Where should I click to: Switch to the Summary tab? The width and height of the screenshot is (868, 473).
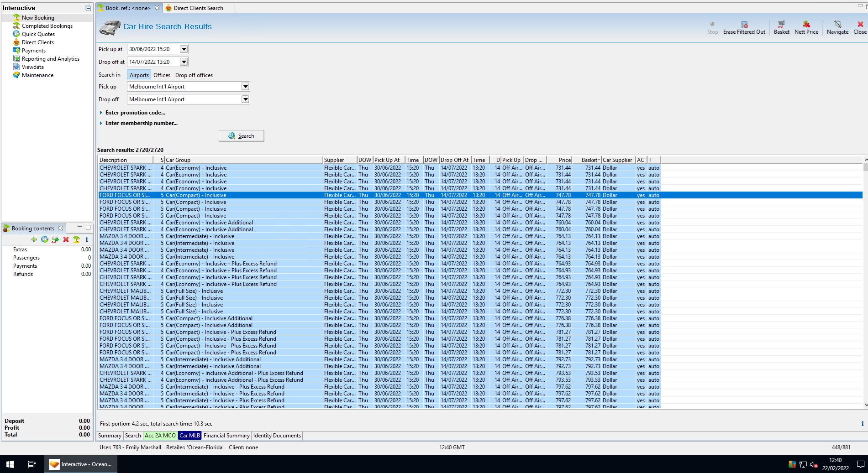click(x=110, y=436)
